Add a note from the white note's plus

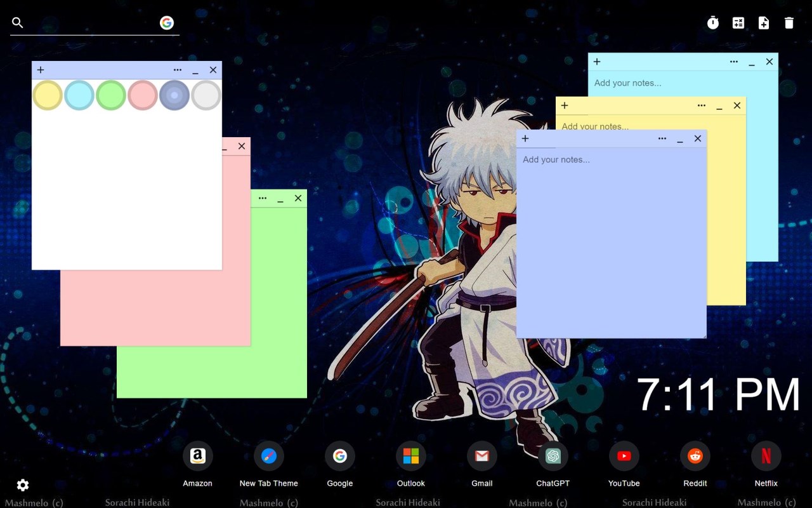pyautogui.click(x=41, y=70)
